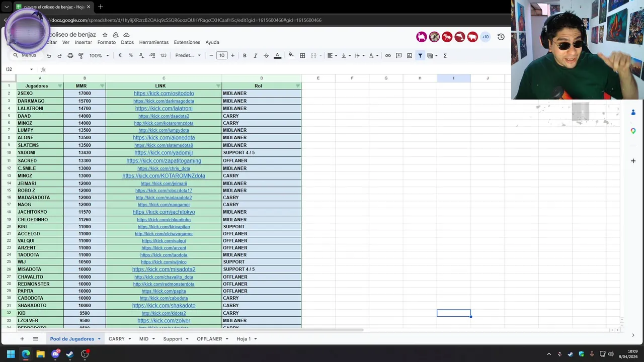Screen dimensions: 644x362
Task: Open the kick.com/shakadoto link
Action: pyautogui.click(x=164, y=306)
